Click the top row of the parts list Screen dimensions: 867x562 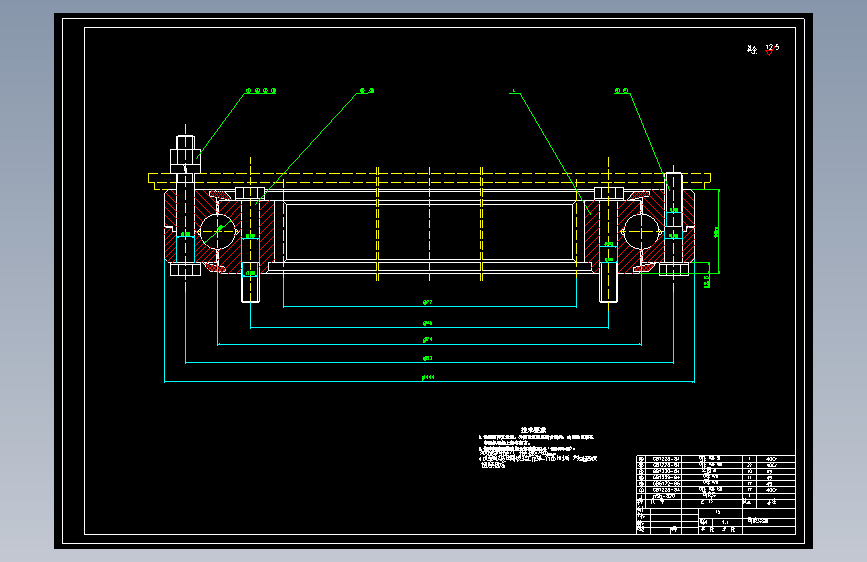(715, 459)
